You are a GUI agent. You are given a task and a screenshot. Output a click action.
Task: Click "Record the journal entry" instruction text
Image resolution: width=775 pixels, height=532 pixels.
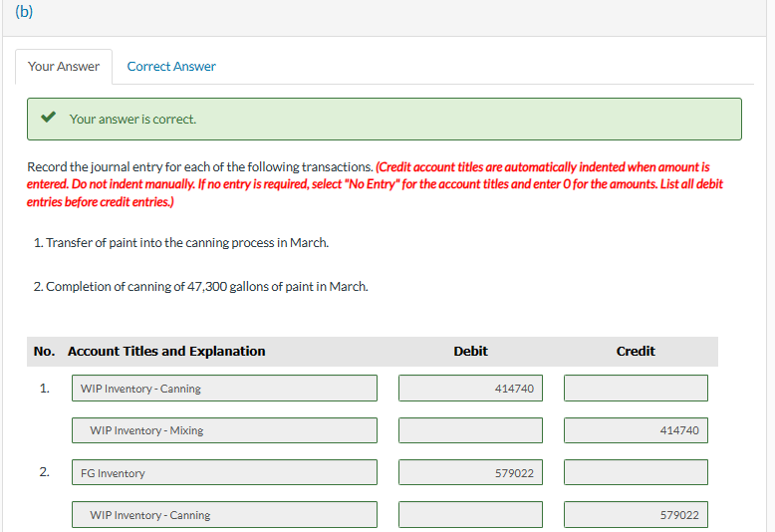point(199,166)
